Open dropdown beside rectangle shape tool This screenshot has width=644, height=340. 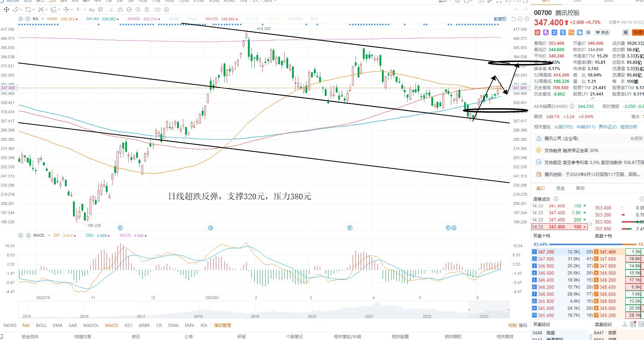[x=34, y=10]
